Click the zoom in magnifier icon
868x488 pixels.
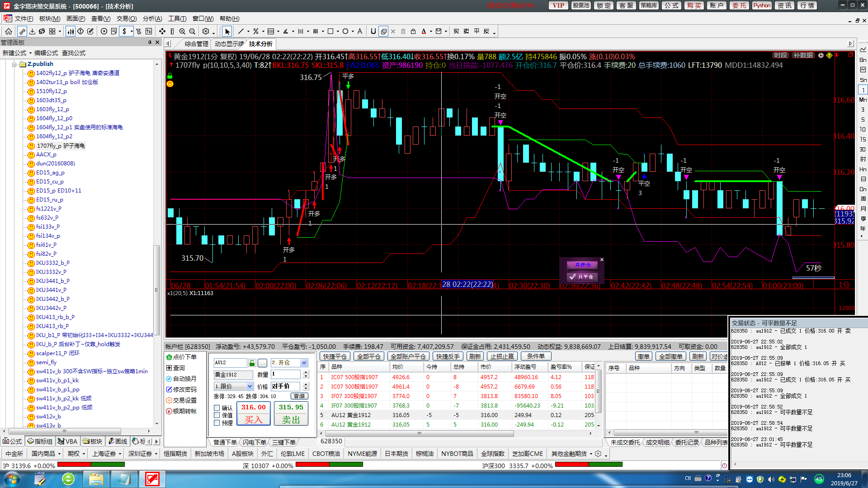[182, 31]
